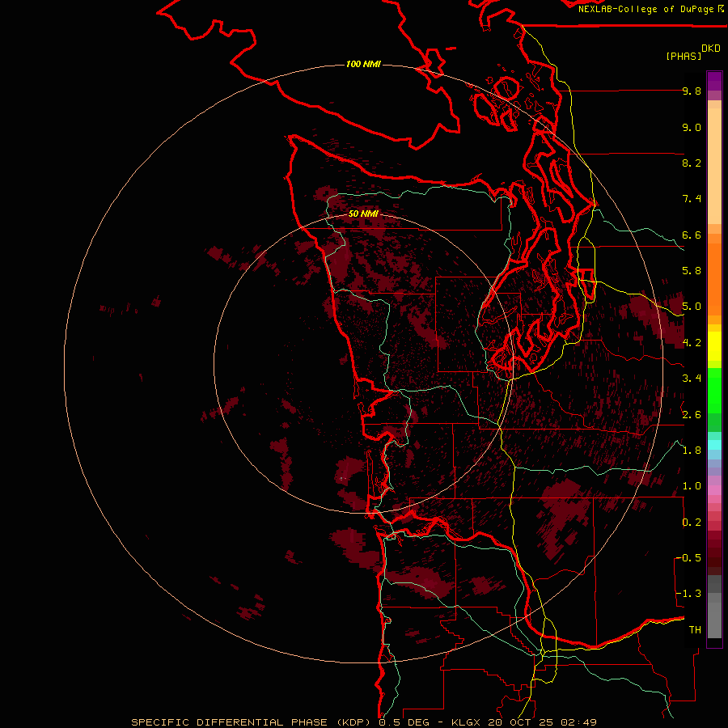Click the bright green segment of color bar

[714, 390]
